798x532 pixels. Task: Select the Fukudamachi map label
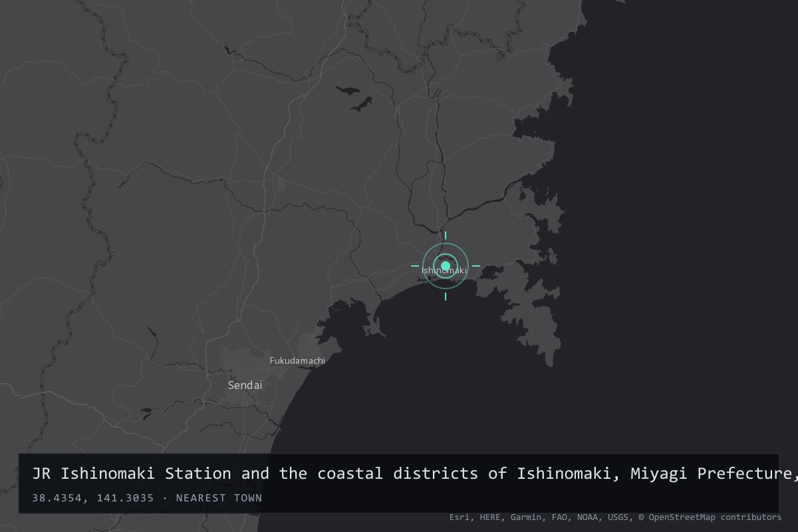pos(297,360)
